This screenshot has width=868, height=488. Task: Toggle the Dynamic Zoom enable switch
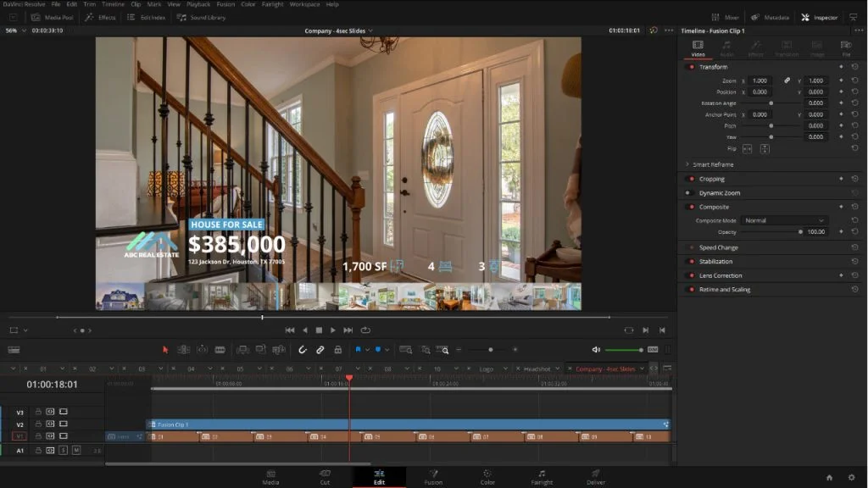(689, 193)
